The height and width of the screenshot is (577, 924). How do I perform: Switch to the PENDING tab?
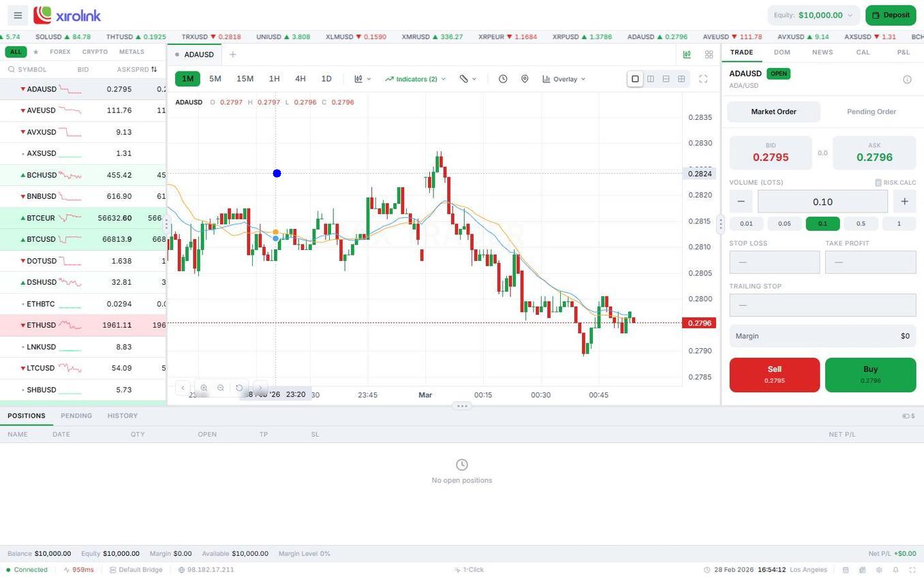[x=76, y=416]
